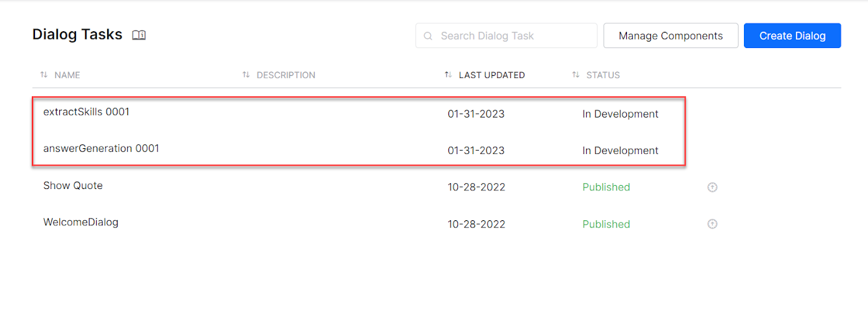Open the WelcomeDialog task

[81, 222]
